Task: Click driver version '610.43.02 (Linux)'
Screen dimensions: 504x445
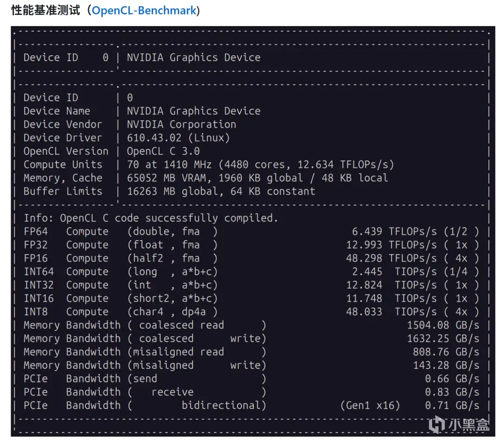Action: click(x=178, y=138)
